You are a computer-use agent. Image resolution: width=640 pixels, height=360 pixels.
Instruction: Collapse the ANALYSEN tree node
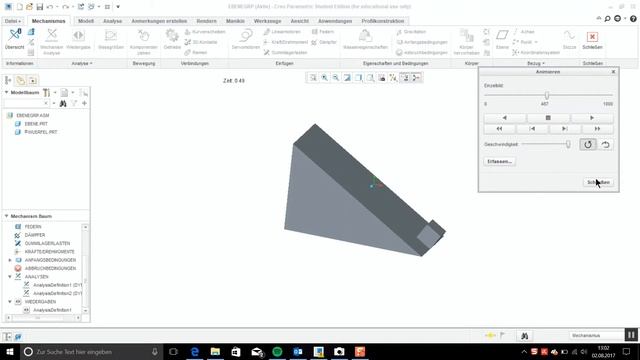[10, 277]
